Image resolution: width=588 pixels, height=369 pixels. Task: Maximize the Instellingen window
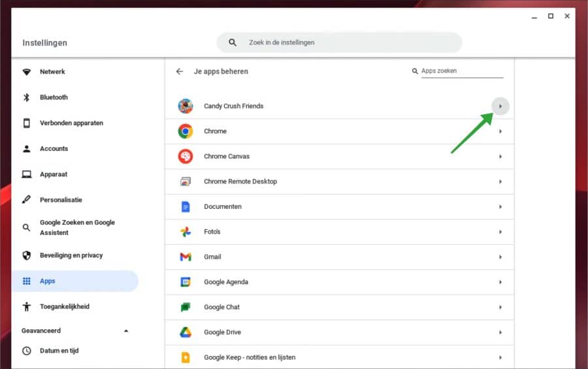pos(551,16)
